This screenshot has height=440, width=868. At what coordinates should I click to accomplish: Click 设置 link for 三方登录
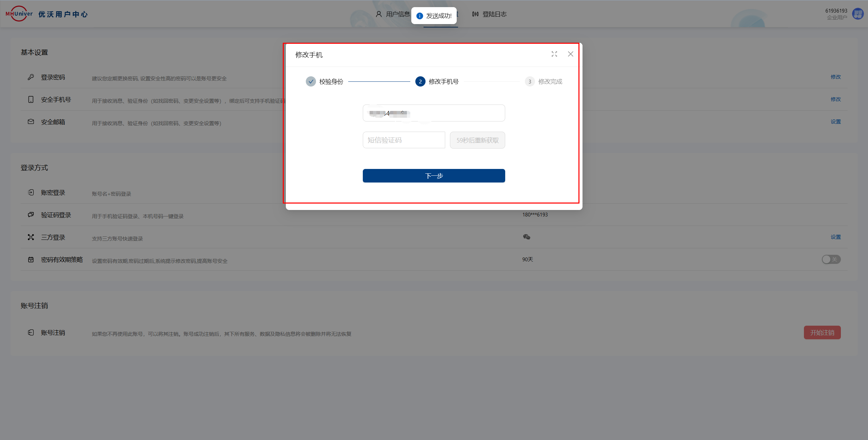[835, 237]
